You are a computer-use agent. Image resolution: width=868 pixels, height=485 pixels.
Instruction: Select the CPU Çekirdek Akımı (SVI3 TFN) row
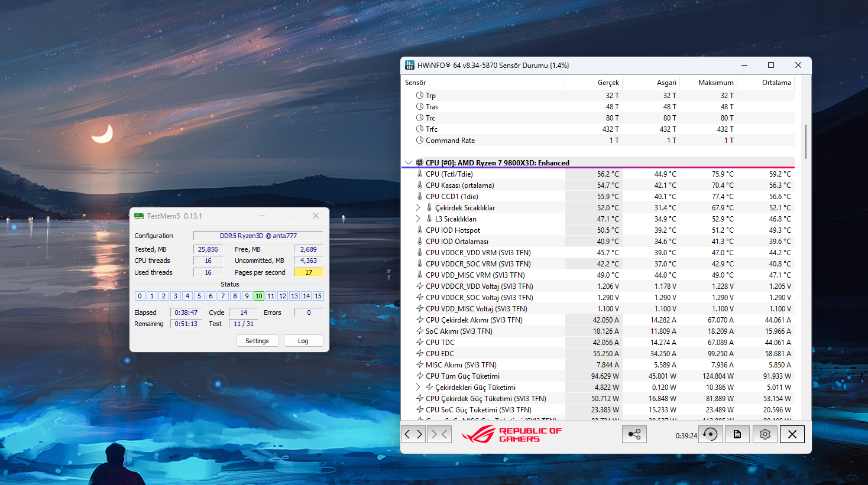point(598,320)
